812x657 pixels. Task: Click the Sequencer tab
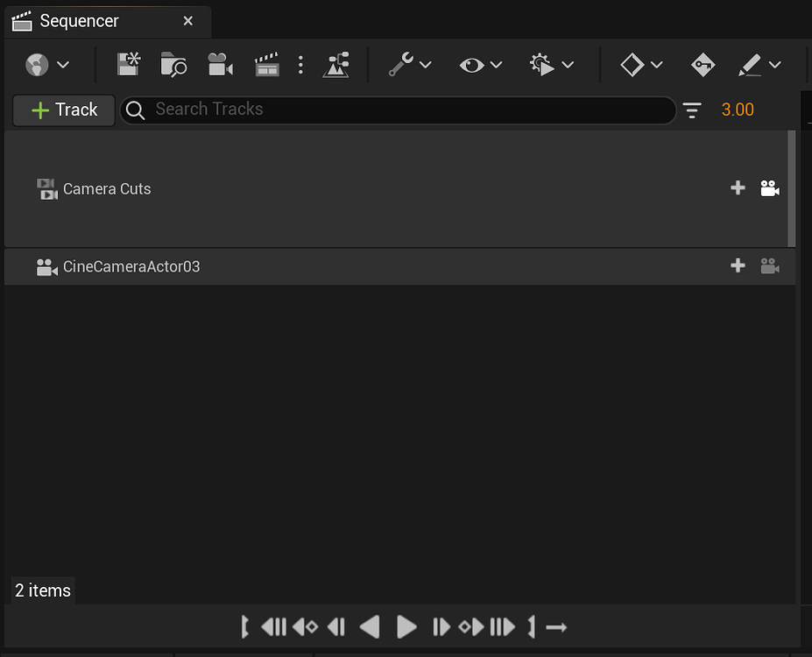click(107, 22)
